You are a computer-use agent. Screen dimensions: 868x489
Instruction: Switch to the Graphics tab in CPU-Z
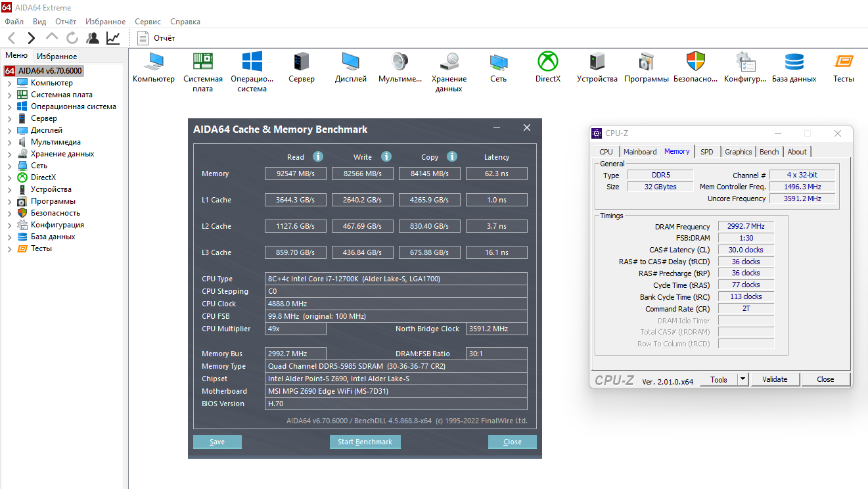[739, 152]
